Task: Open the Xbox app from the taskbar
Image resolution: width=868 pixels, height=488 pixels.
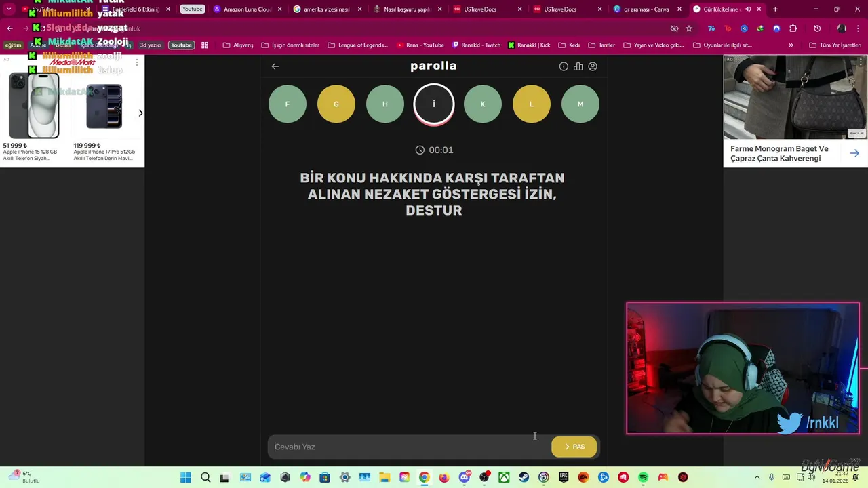Action: [504, 477]
